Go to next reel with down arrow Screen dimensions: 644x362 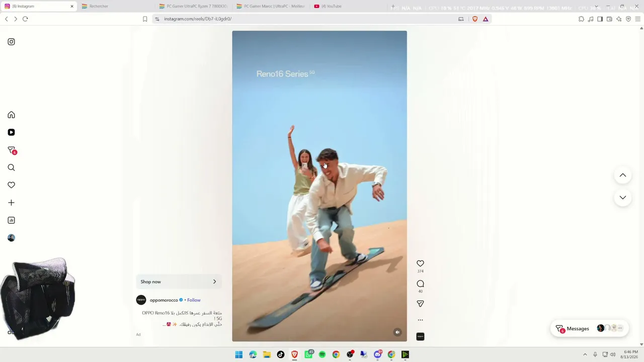623,198
